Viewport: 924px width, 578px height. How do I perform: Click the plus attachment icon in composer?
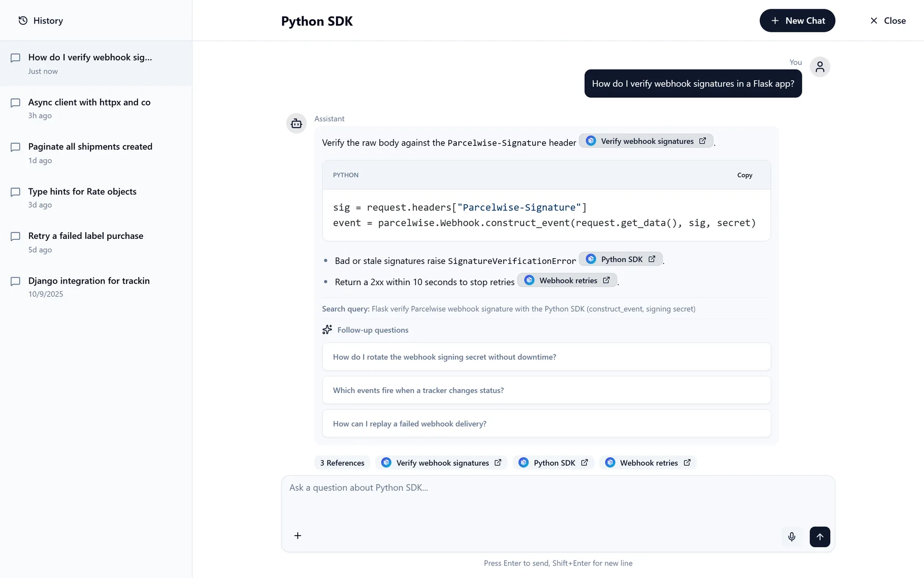click(298, 536)
